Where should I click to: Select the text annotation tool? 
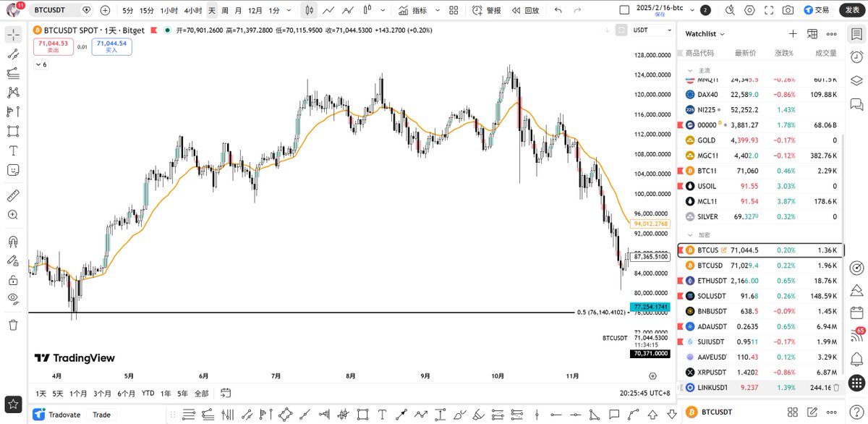[13, 150]
